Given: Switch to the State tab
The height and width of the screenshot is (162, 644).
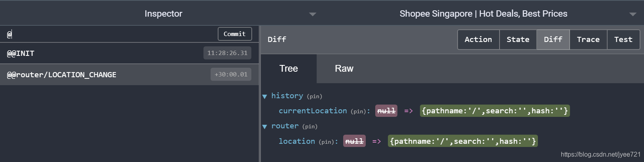Looking at the screenshot, I should point(518,40).
